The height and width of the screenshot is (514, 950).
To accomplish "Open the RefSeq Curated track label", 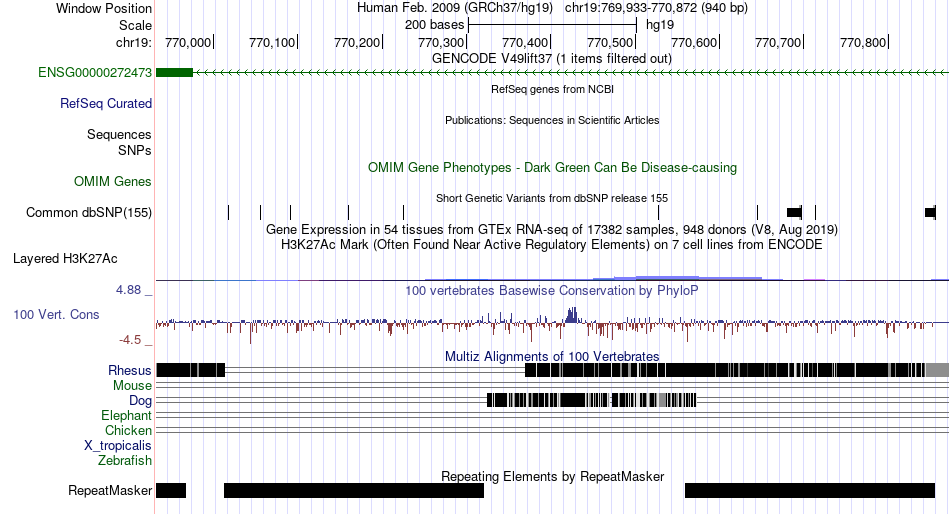I will (x=106, y=104).
